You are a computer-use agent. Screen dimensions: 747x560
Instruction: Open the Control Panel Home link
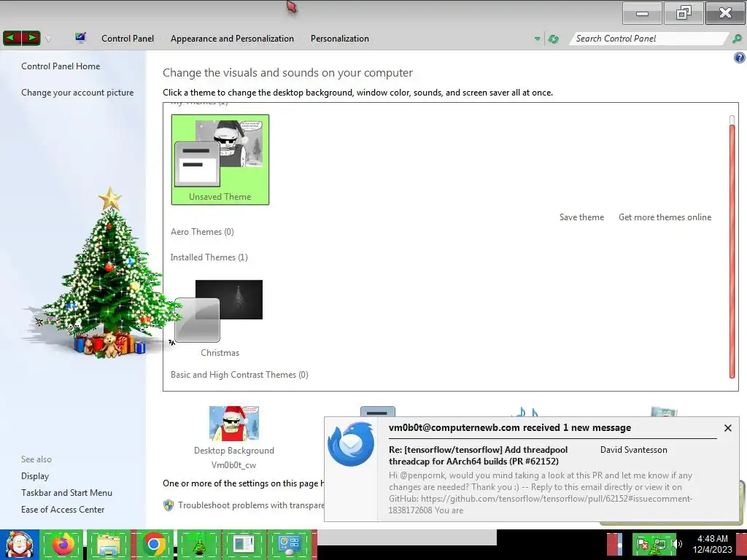[x=61, y=66]
